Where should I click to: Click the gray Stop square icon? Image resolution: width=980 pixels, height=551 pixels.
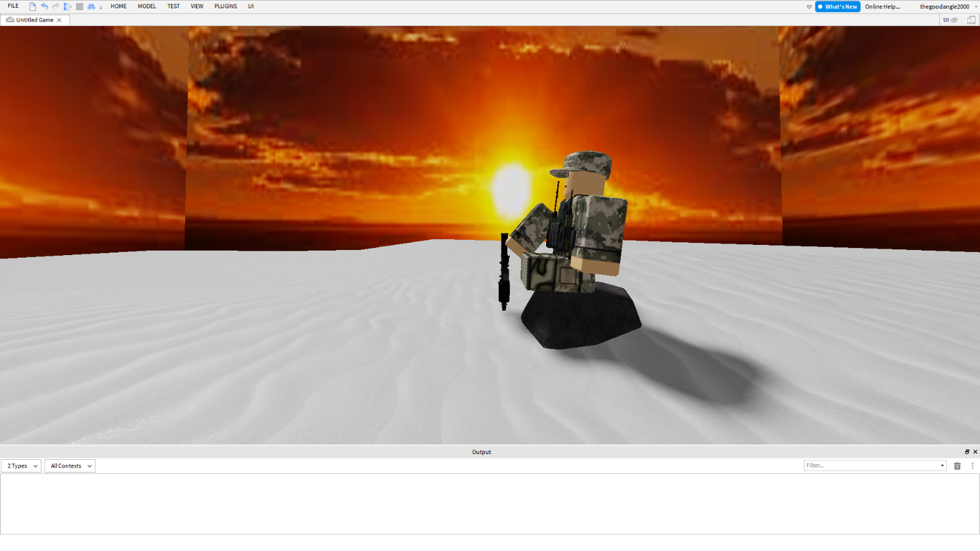(x=79, y=6)
